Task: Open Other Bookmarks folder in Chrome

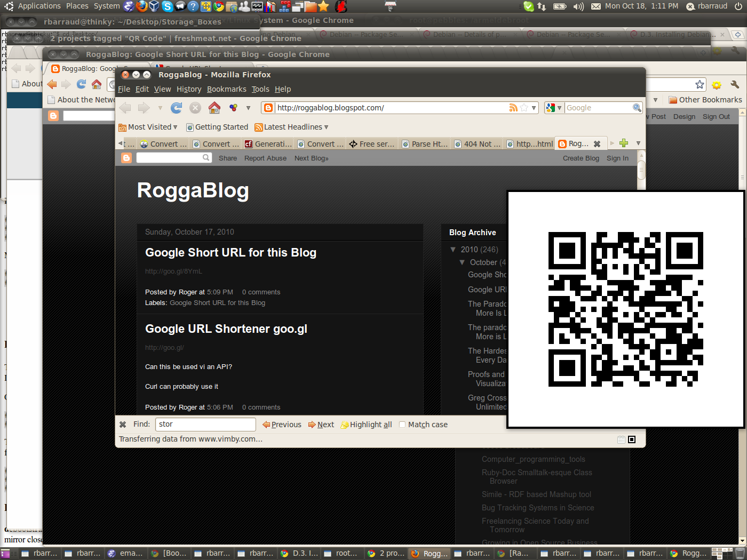Action: click(705, 100)
